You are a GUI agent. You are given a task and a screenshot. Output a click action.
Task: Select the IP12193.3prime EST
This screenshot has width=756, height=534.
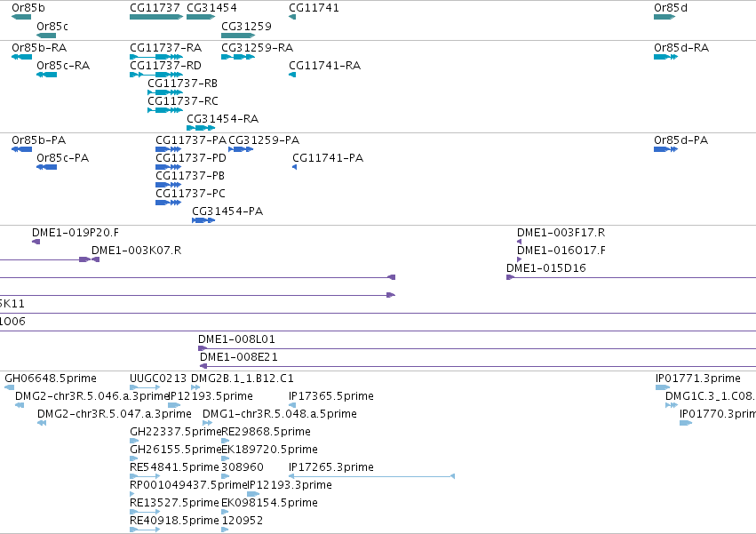click(253, 494)
